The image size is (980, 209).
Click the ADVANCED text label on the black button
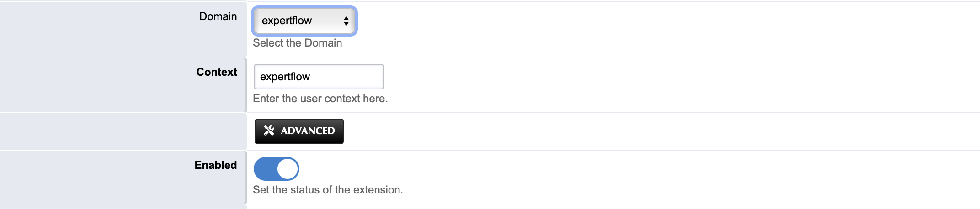click(x=308, y=131)
